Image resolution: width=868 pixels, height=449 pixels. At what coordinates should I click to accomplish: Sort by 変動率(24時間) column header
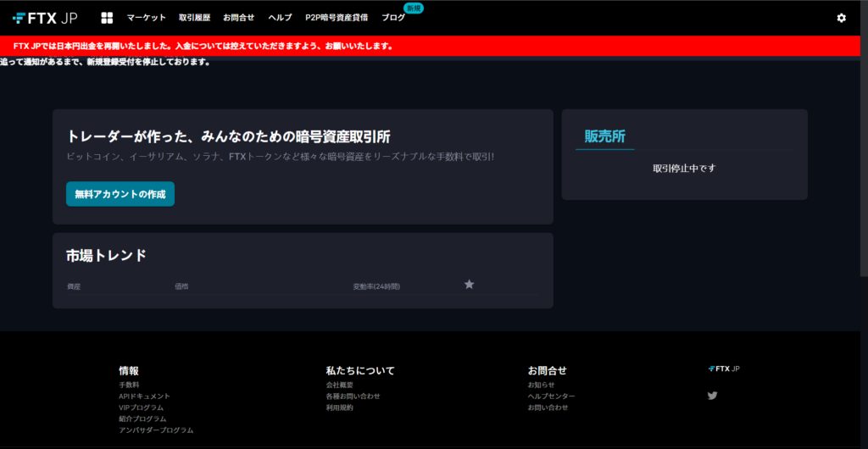(x=376, y=286)
